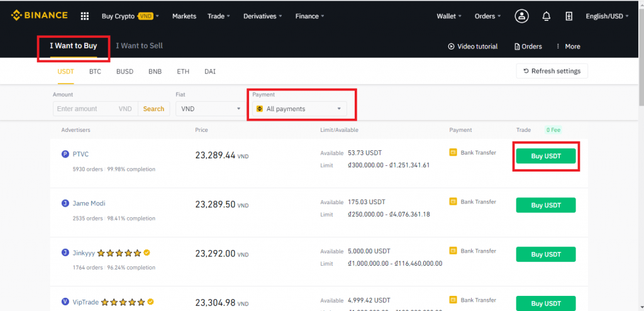
Task: Click VipTrade avatar icon
Action: coord(65,302)
